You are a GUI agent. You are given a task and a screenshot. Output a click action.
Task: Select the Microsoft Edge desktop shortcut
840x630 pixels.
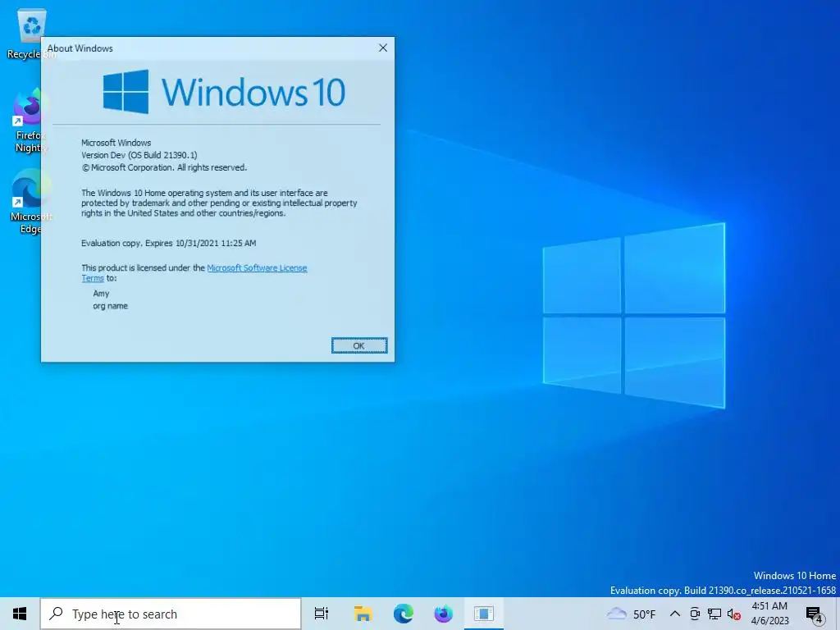(x=31, y=202)
